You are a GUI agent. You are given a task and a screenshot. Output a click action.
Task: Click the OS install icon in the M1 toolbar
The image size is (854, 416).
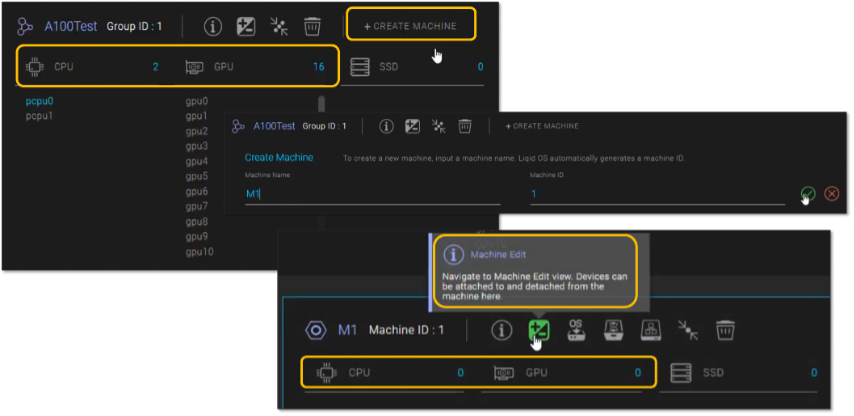[576, 330]
